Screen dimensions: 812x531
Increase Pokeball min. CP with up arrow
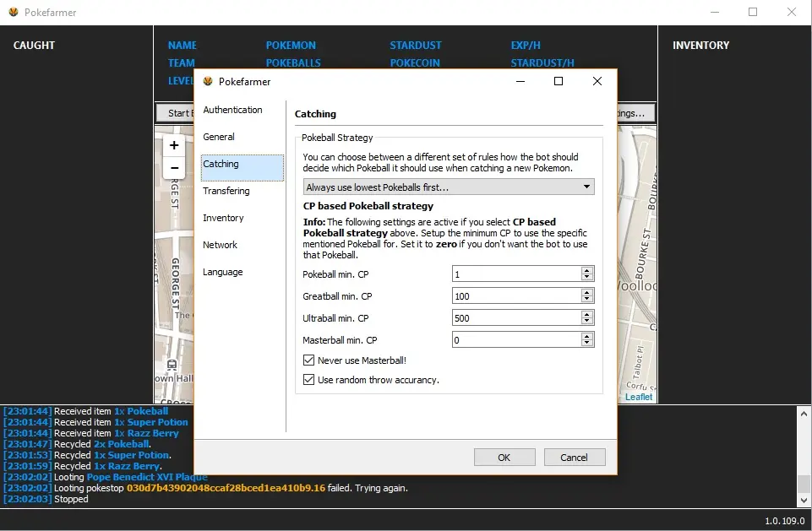coord(587,270)
